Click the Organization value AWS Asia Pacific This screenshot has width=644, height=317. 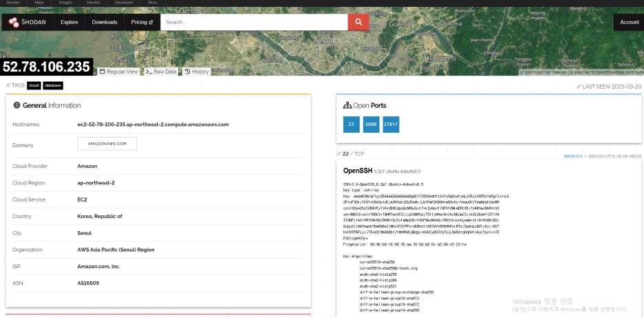coord(116,250)
